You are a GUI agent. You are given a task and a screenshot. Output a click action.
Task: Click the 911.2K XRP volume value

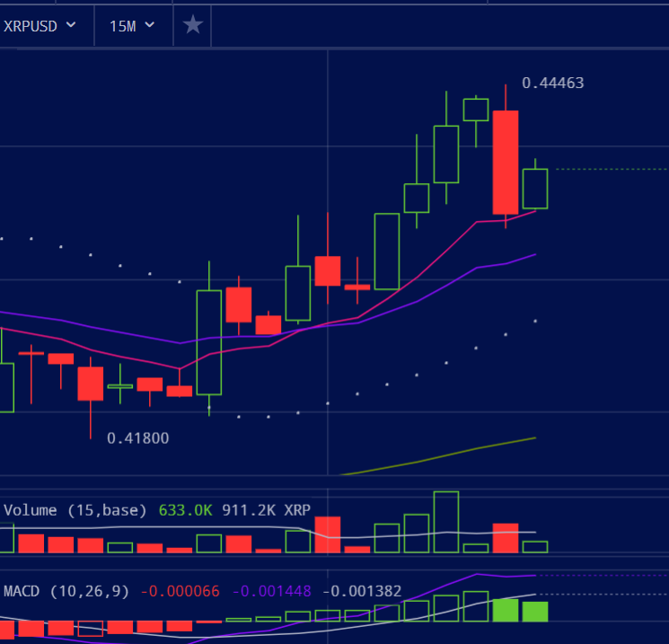coord(266,510)
